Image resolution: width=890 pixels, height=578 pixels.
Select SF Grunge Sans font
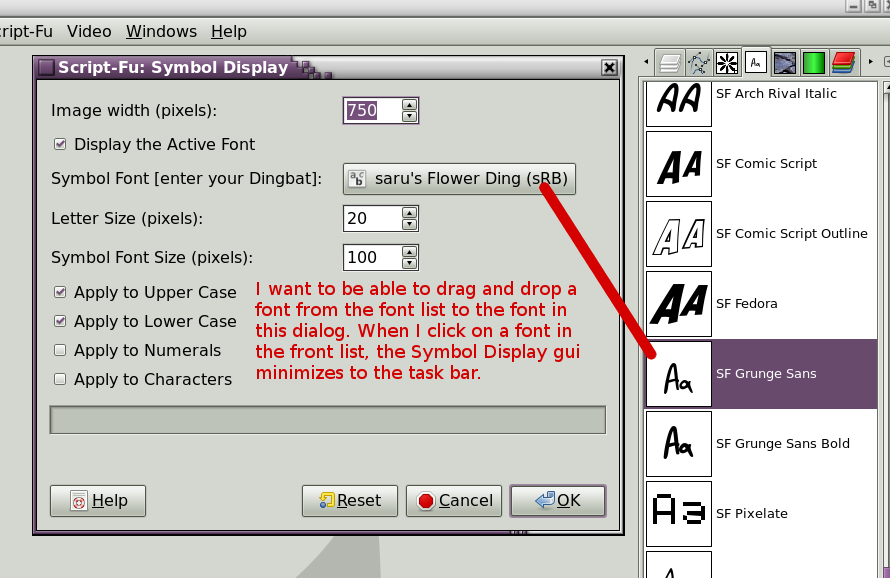[761, 374]
